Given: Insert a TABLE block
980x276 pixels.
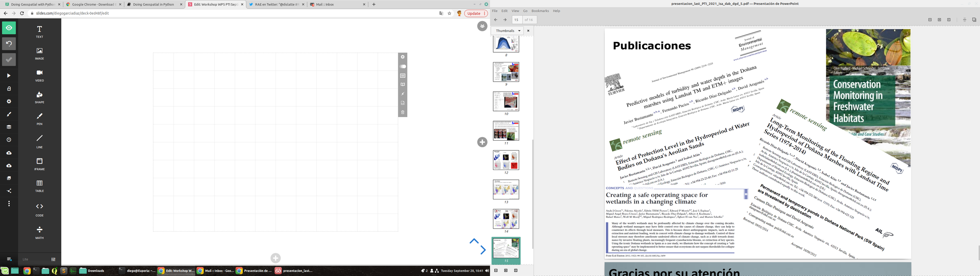Looking at the screenshot, I should coord(40,186).
